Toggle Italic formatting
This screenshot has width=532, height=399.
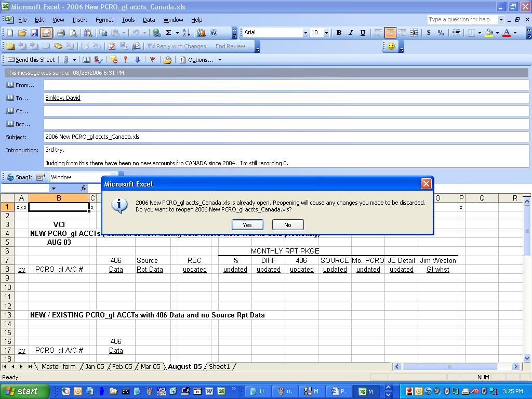[351, 33]
